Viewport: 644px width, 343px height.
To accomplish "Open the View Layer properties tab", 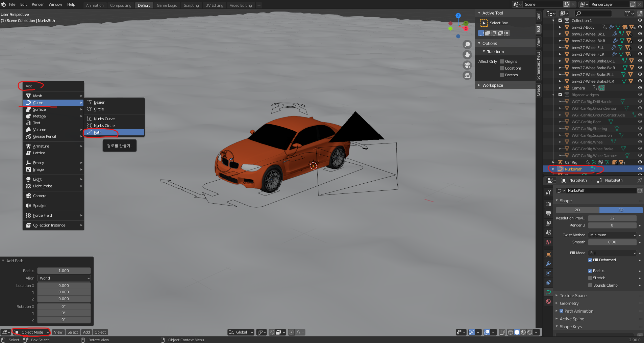I will tap(548, 223).
